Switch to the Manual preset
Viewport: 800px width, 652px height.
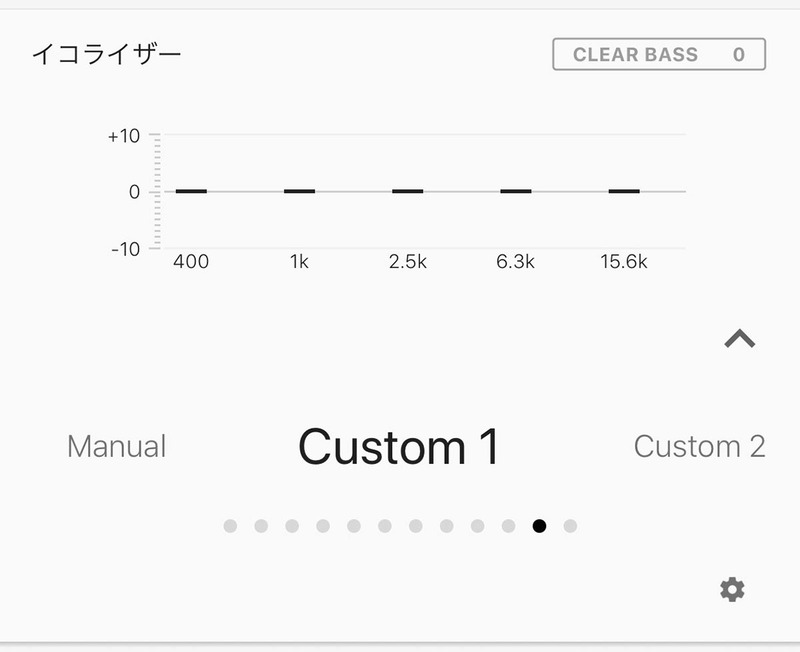(115, 447)
